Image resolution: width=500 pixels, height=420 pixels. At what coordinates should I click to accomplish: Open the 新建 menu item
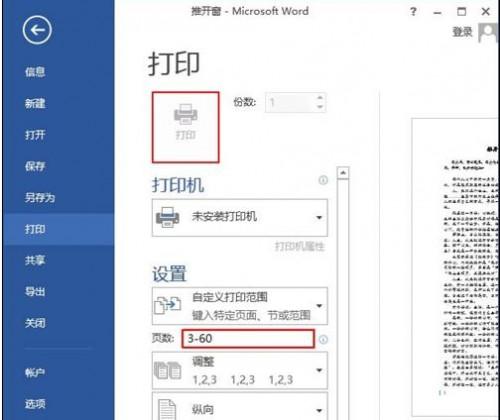[35, 103]
